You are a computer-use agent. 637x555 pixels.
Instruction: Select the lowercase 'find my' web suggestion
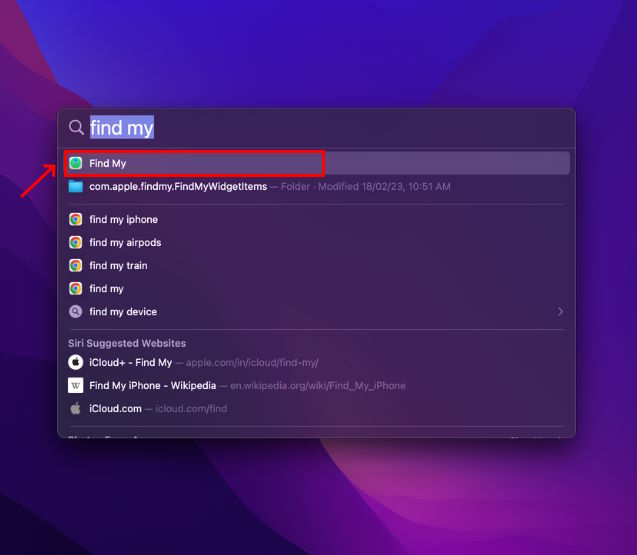pos(317,289)
